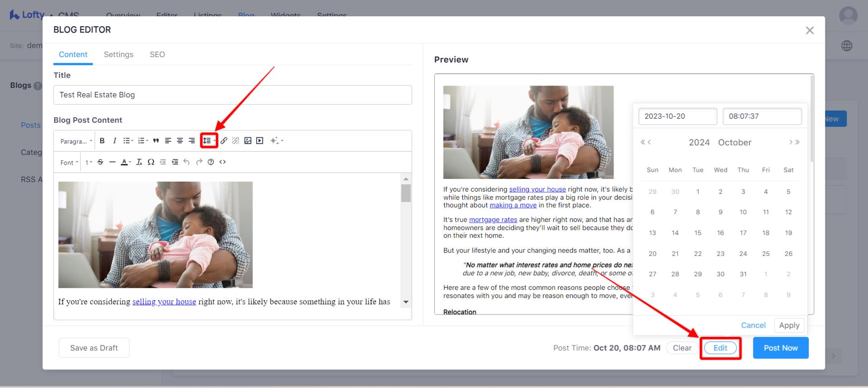The image size is (868, 388).
Task: Switch to the Settings tab in Blog Editor
Action: click(119, 54)
